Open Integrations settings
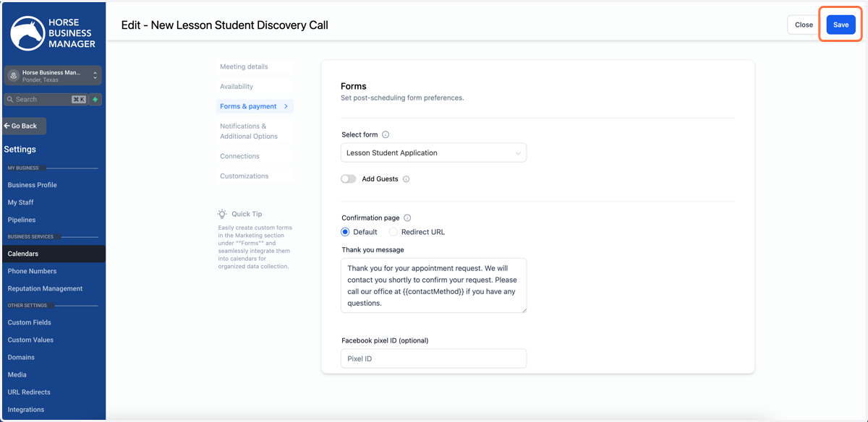The width and height of the screenshot is (868, 422). tap(26, 409)
